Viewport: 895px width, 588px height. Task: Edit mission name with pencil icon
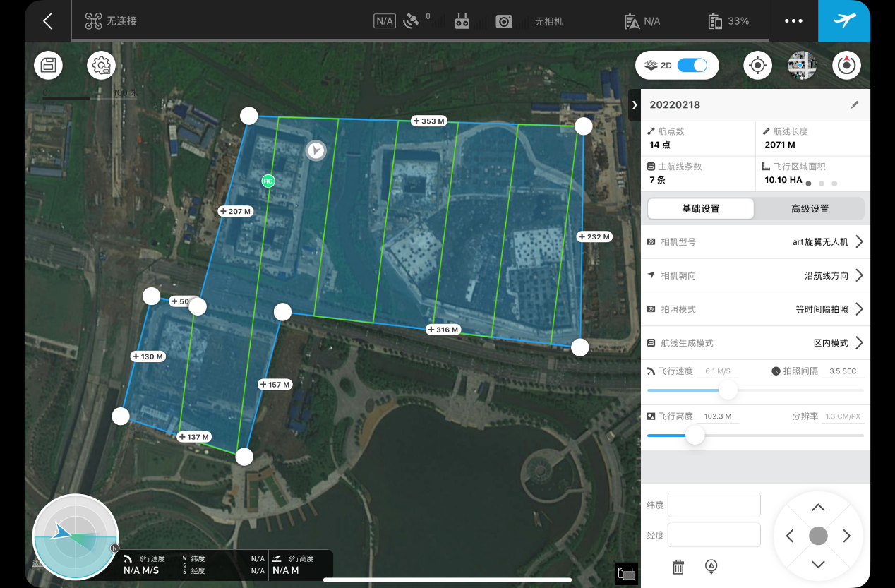(x=854, y=105)
